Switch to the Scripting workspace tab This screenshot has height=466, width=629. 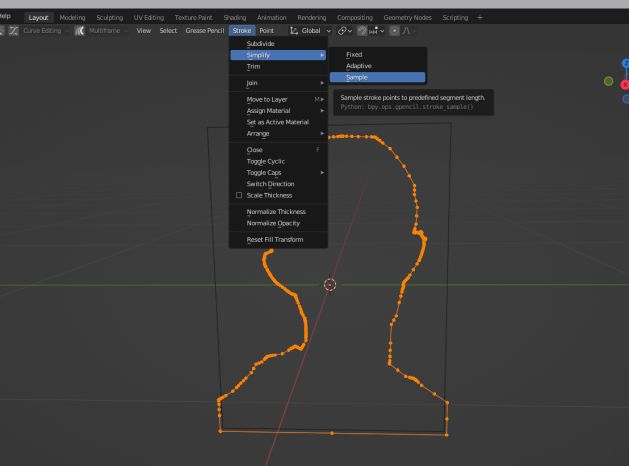[x=455, y=18]
